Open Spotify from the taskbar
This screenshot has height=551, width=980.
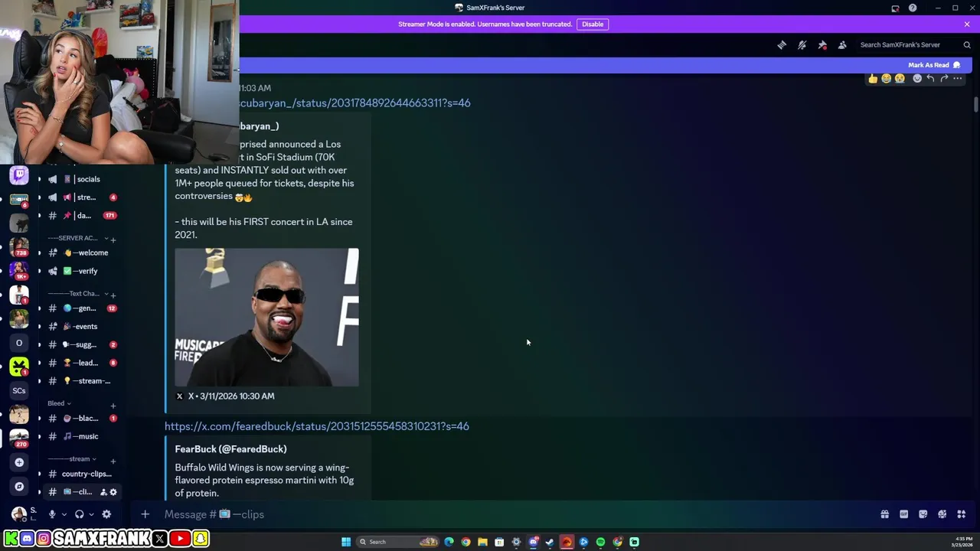click(x=600, y=542)
